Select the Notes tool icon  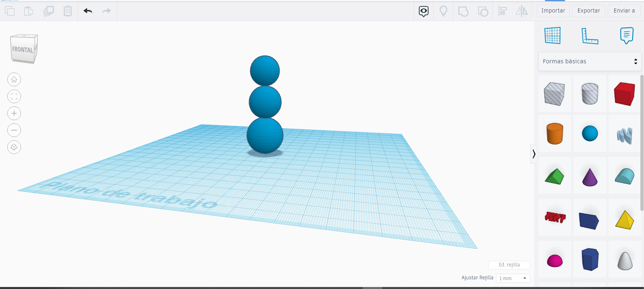pyautogui.click(x=627, y=35)
